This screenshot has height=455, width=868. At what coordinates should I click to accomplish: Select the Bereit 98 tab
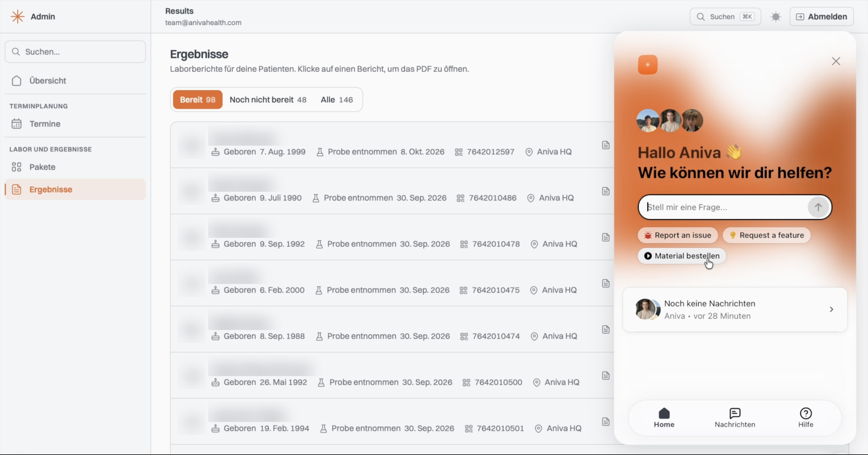point(198,100)
